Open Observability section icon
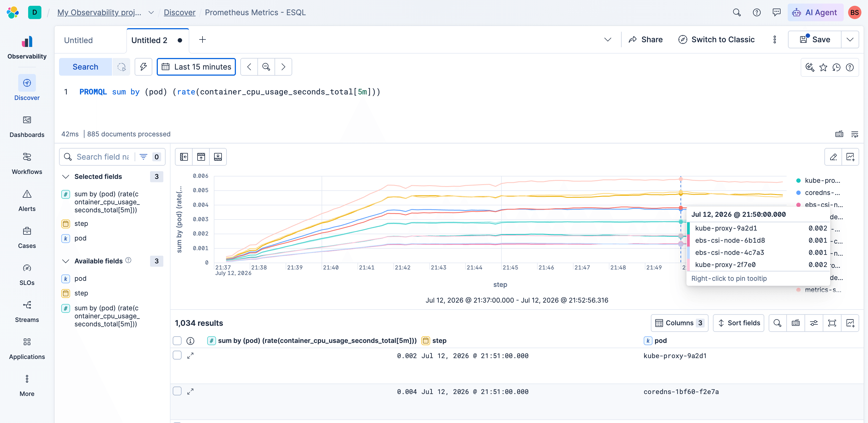Viewport: 868px width, 423px height. point(27,42)
